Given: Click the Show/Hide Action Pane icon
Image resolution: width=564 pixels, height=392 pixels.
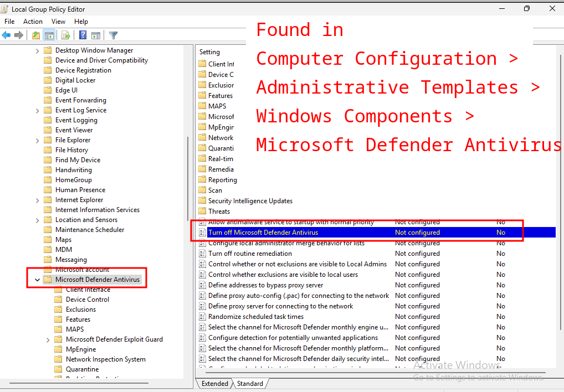Looking at the screenshot, I should coord(96,35).
